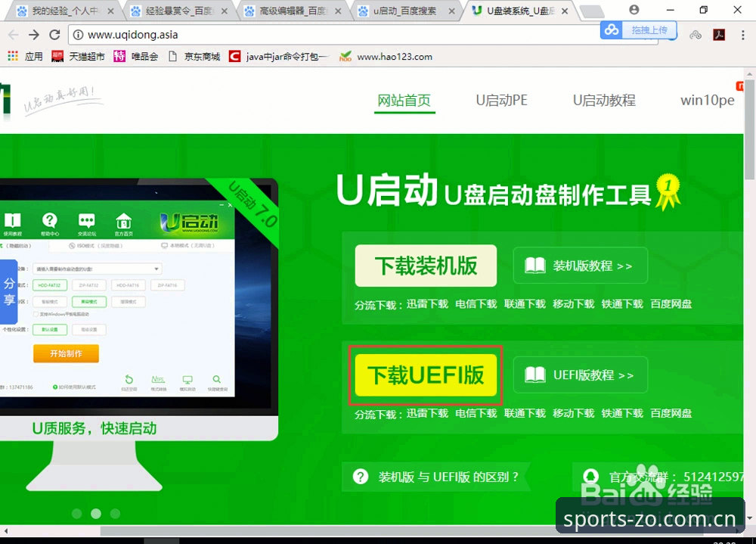Click 联通下载 under the 装机版 row
The width and height of the screenshot is (756, 544).
click(x=525, y=303)
